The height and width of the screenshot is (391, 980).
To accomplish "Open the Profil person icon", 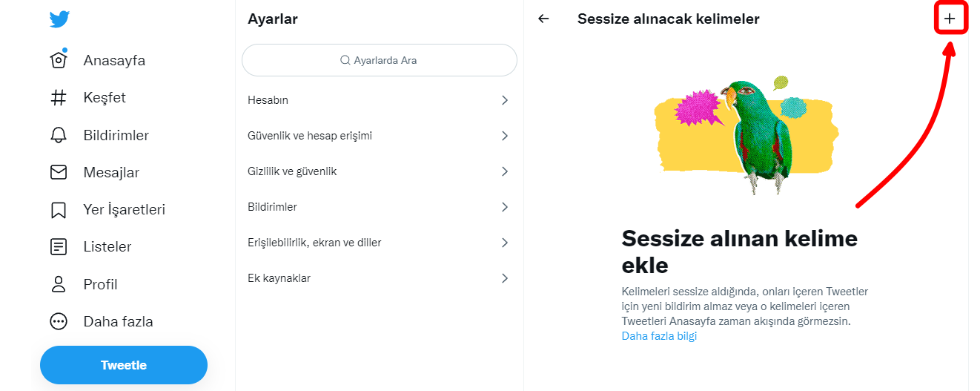I will pos(59,284).
